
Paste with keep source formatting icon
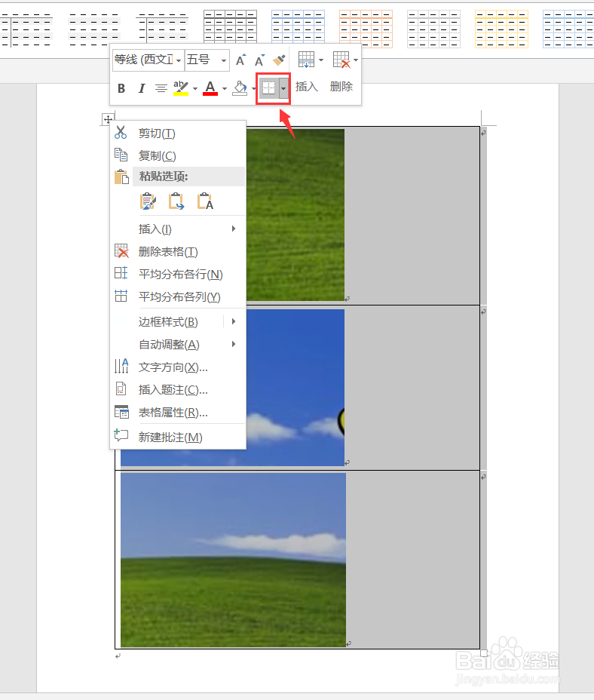[x=148, y=201]
